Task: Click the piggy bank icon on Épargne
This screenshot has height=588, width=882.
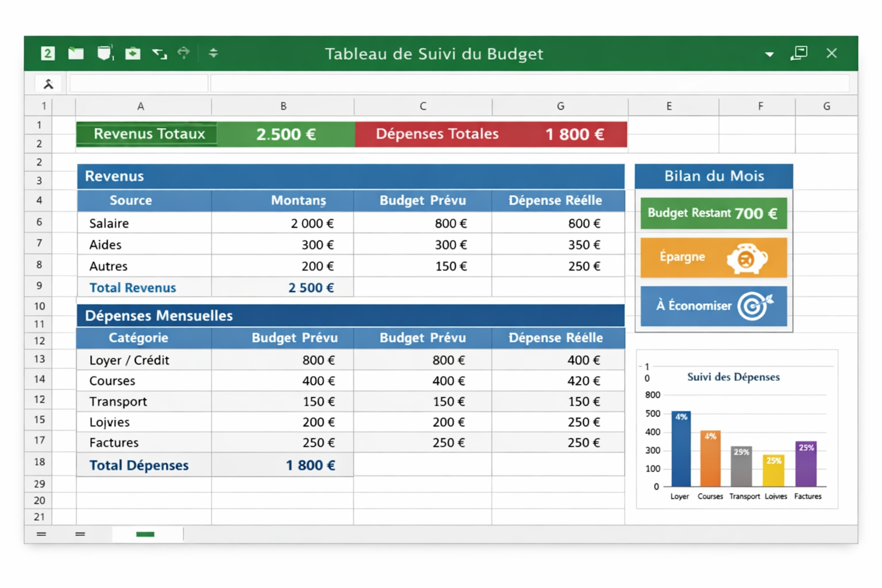Action: [746, 258]
